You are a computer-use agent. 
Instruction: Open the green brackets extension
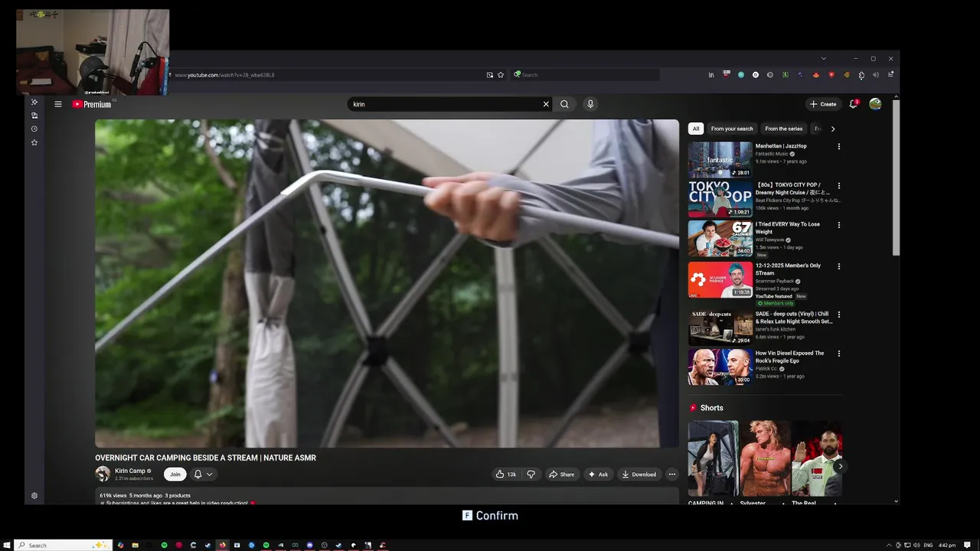coord(786,75)
